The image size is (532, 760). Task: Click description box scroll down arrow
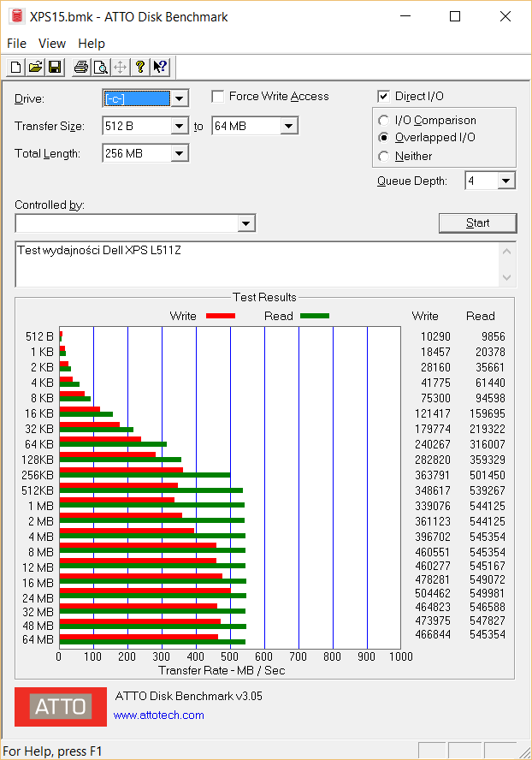[507, 278]
